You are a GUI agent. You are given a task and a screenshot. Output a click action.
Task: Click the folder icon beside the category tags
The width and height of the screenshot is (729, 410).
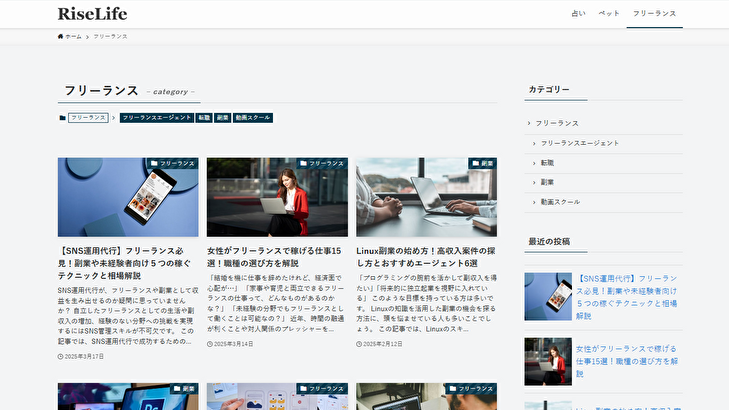62,118
